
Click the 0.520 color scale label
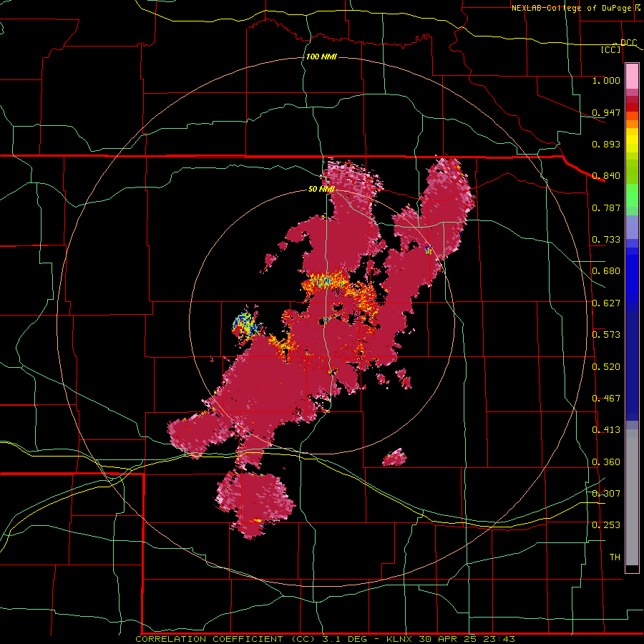tap(606, 367)
